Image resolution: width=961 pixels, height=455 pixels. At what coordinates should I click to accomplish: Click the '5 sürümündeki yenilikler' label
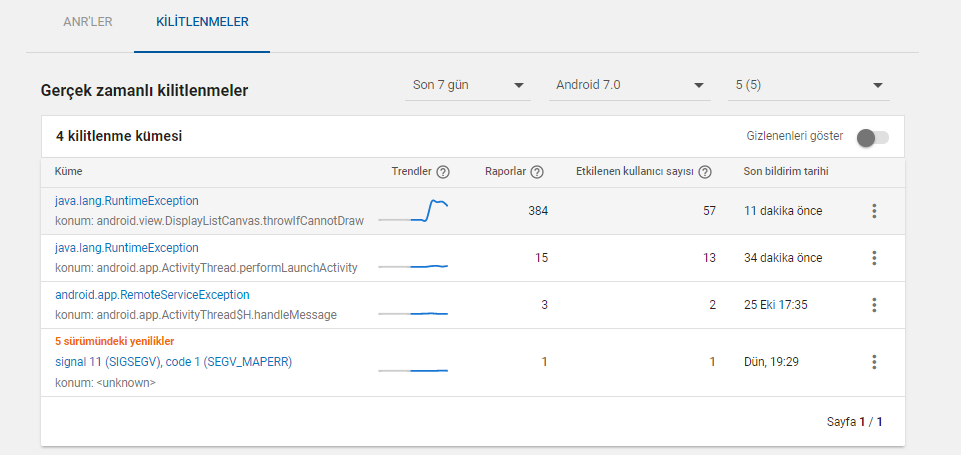click(x=115, y=342)
